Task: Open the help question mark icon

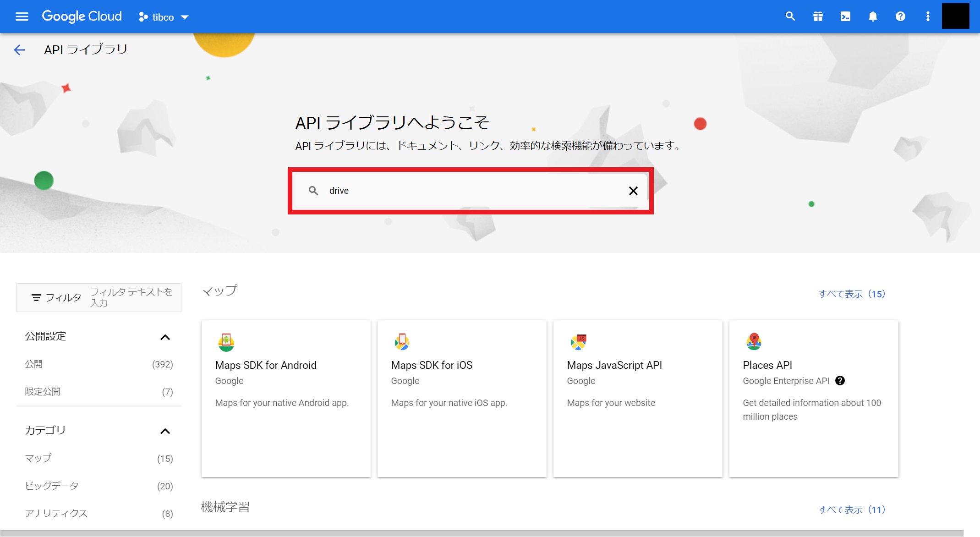Action: 900,16
